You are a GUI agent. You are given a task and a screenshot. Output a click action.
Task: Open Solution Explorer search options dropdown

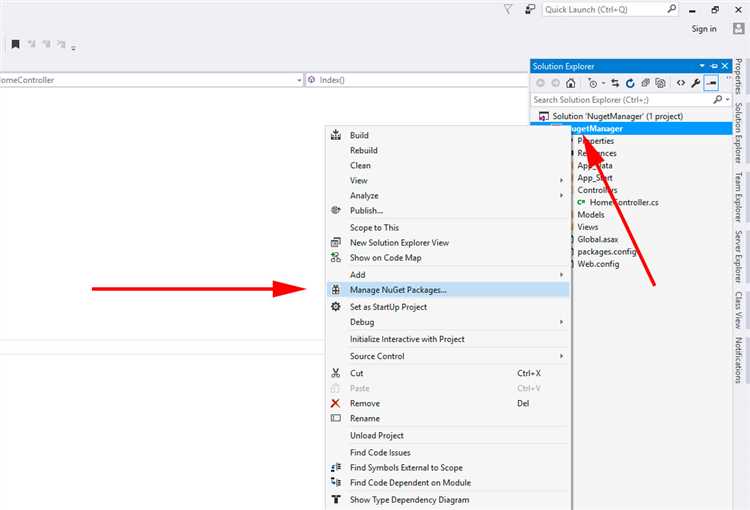pyautogui.click(x=728, y=100)
